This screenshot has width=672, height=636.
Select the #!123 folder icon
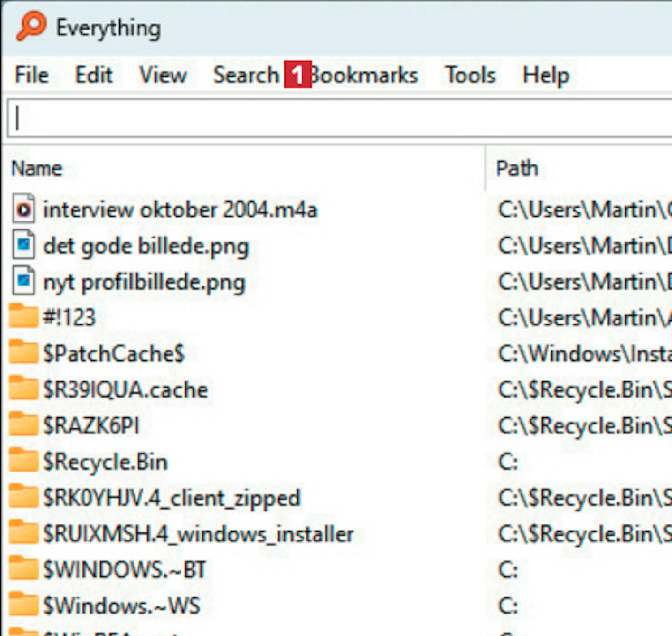click(23, 316)
